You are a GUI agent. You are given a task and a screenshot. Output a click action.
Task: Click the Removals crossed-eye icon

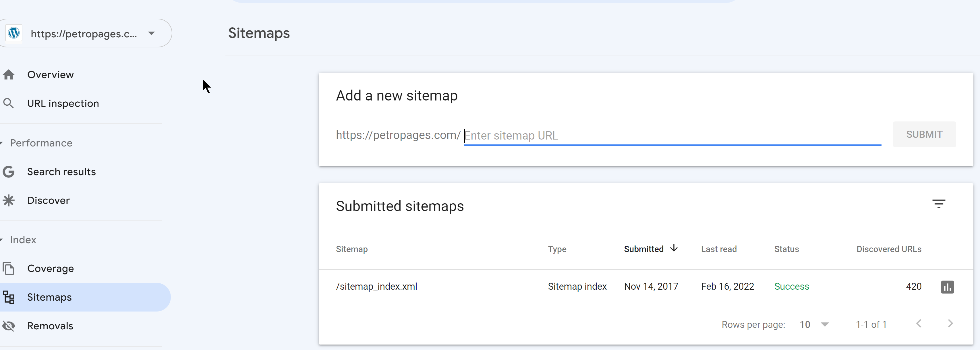coord(9,326)
